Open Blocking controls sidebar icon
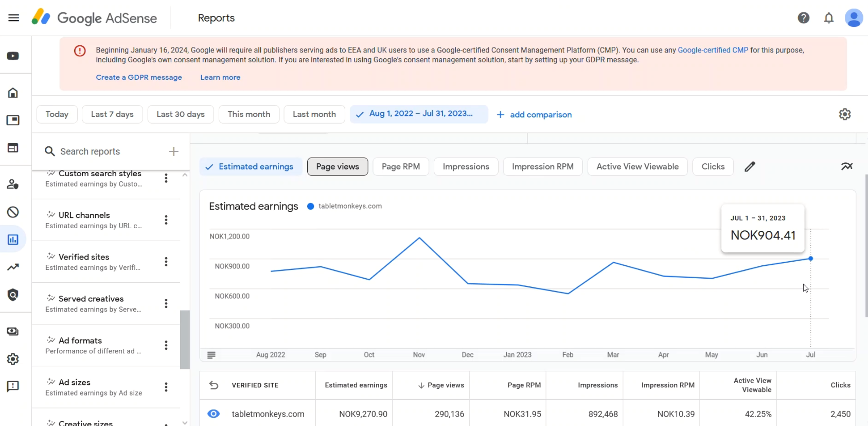This screenshot has height=426, width=868. click(x=13, y=212)
